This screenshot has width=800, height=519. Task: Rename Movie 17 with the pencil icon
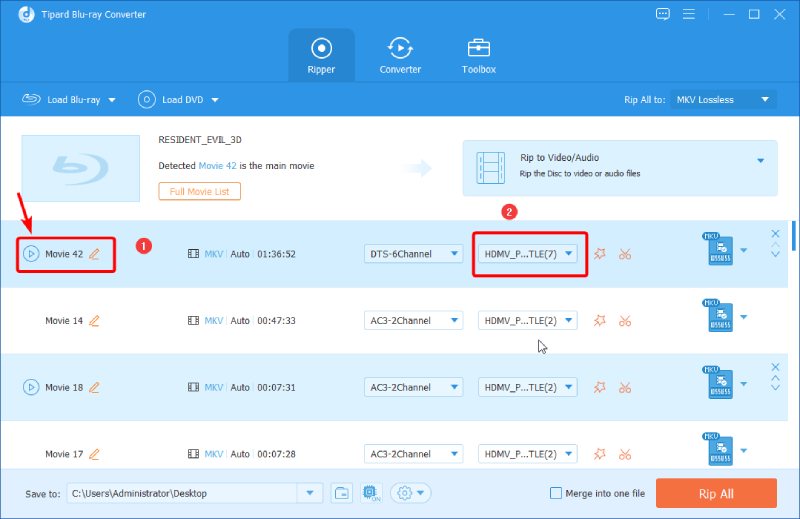94,454
